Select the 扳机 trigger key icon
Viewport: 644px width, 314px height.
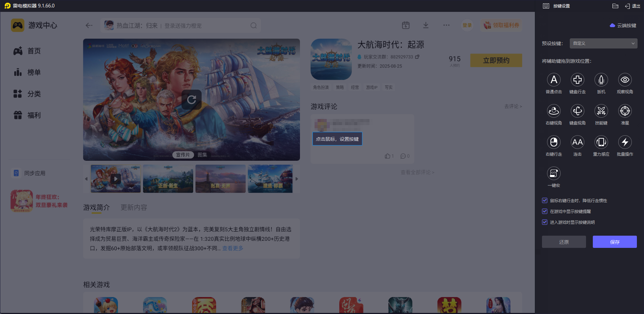[x=601, y=80]
